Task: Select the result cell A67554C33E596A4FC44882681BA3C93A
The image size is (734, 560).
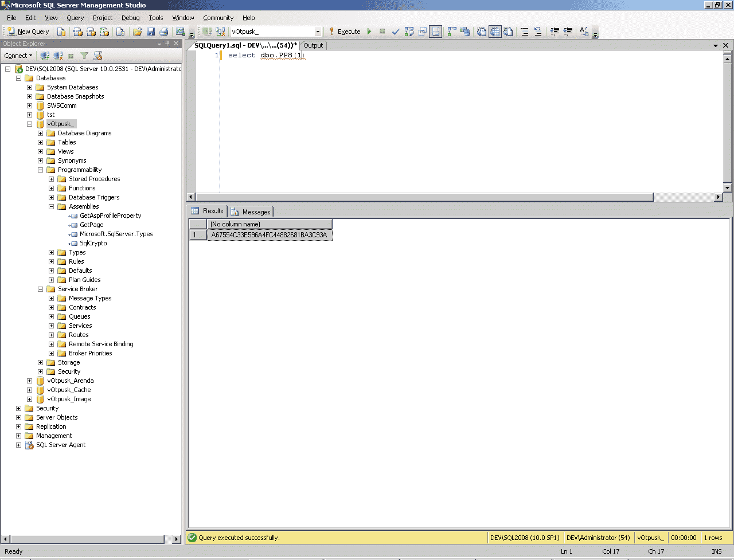Action: [270, 235]
